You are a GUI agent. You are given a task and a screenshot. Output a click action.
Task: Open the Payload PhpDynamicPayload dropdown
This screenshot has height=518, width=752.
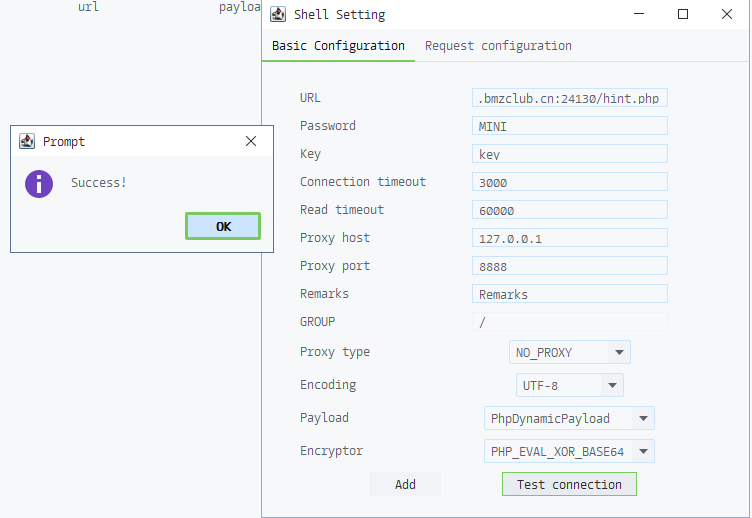643,418
